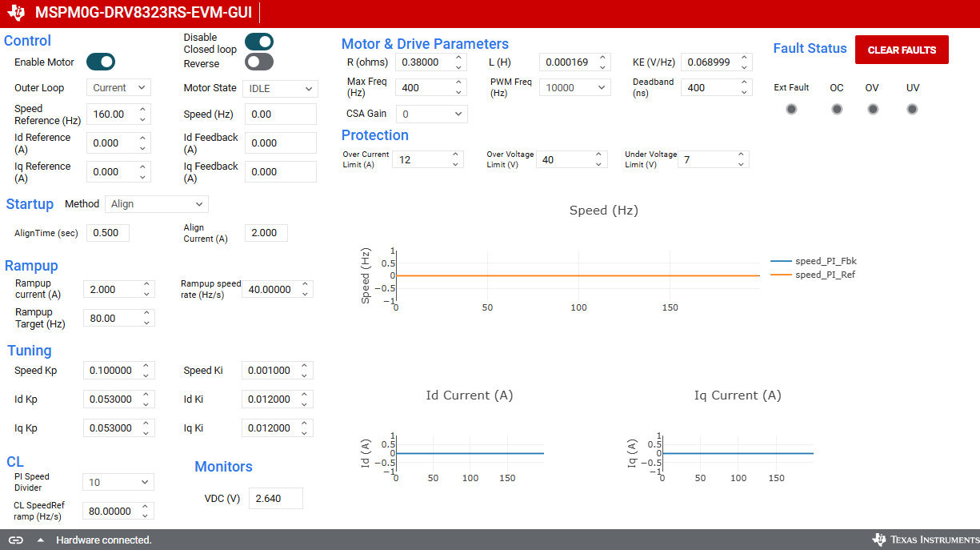The height and width of the screenshot is (550, 980).
Task: Click the Rampup speed rate stepper arrows
Action: pyautogui.click(x=305, y=289)
